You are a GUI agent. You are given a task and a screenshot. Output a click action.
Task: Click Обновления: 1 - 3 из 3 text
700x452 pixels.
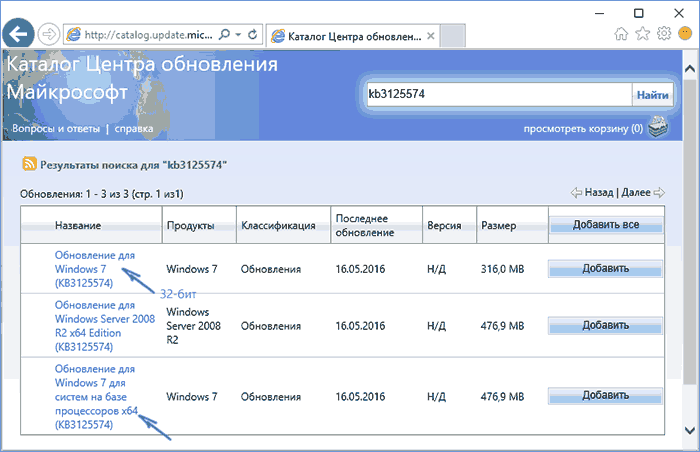click(x=102, y=194)
